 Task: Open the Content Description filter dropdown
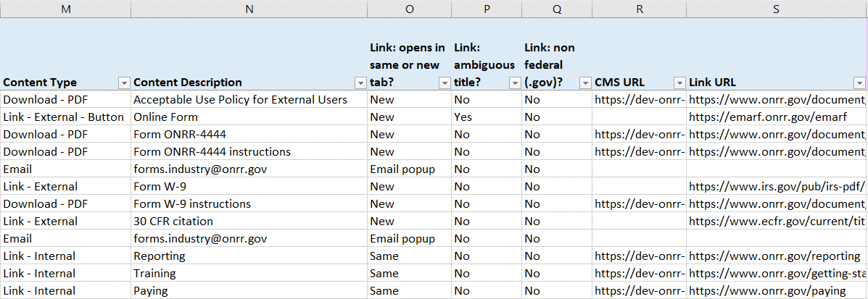[x=360, y=83]
